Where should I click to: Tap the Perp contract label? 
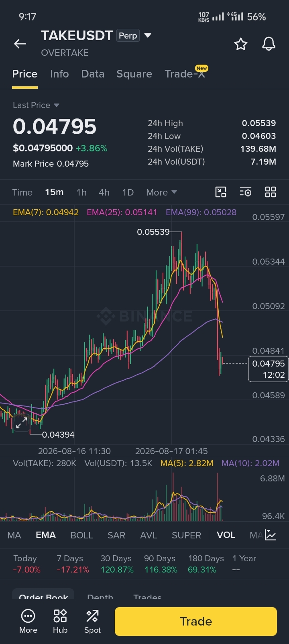128,35
